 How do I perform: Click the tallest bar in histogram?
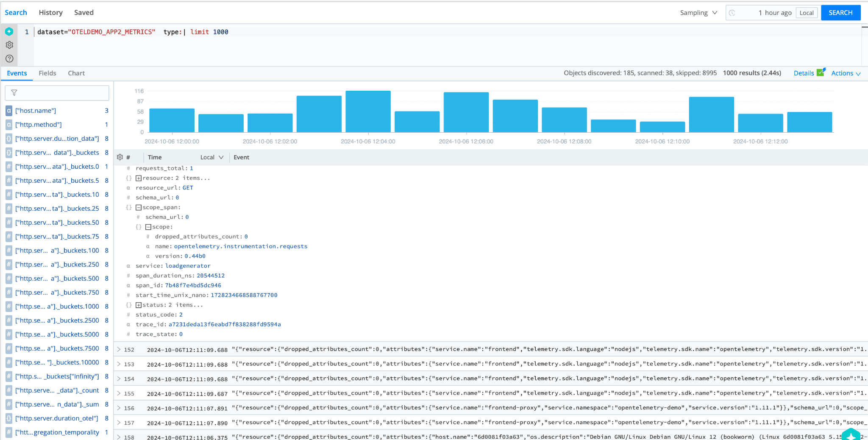pyautogui.click(x=368, y=111)
